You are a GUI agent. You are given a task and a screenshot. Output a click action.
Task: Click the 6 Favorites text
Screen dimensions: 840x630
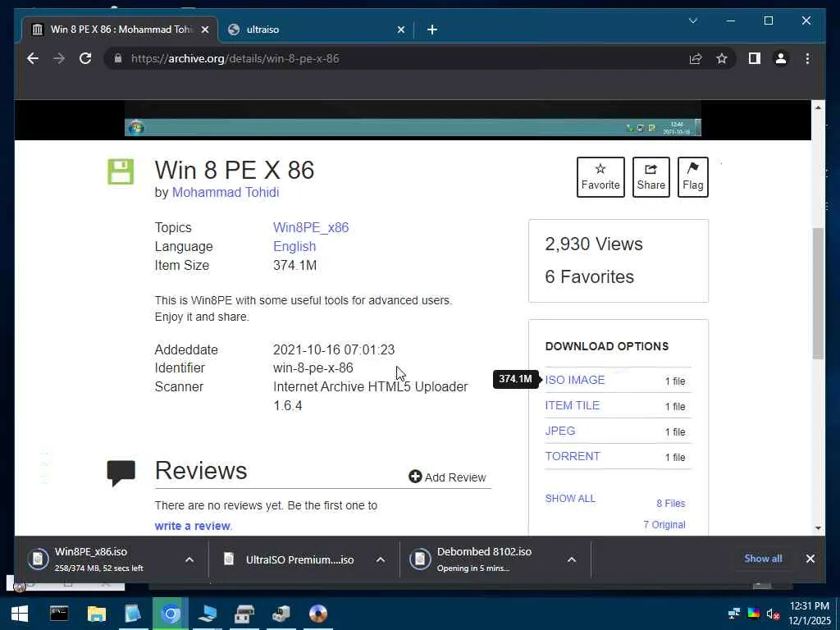[589, 277]
